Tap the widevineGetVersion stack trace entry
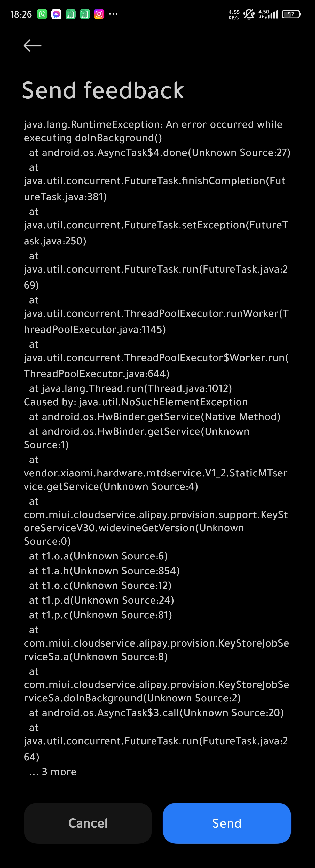Image resolution: width=315 pixels, height=868 pixels. [x=156, y=521]
